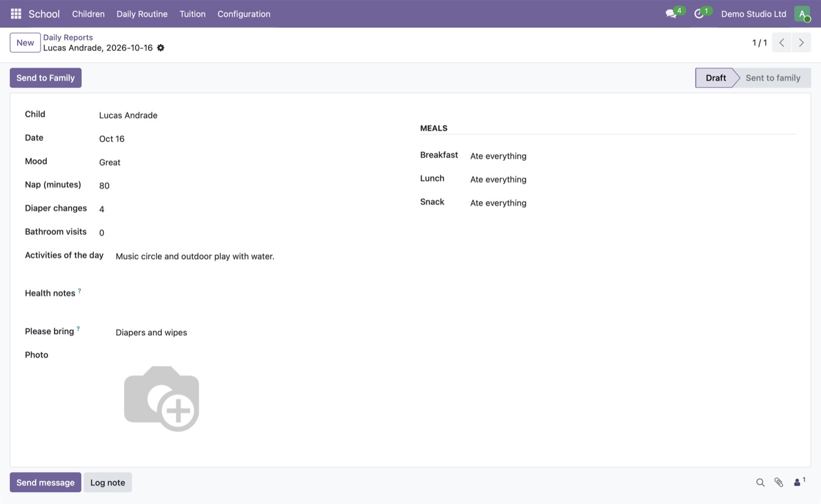Go to previous record arrow
The image size is (821, 504).
pyautogui.click(x=782, y=43)
